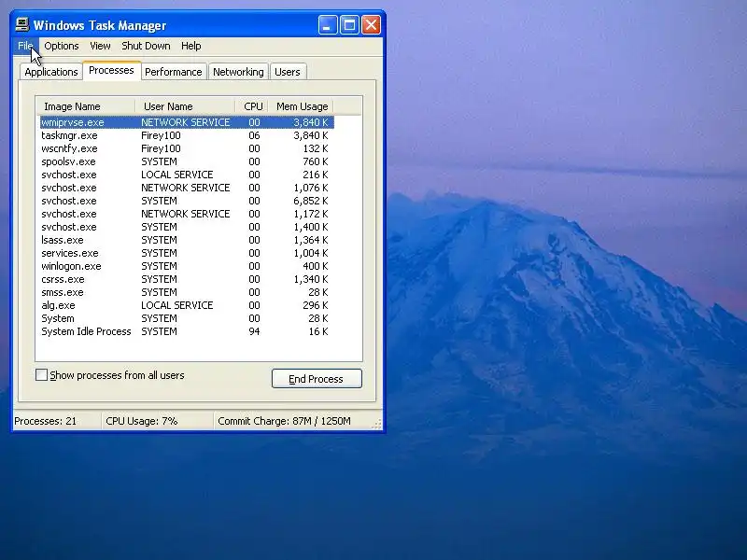Select the lsass.exe process
Viewport: 747px width, 560px height.
point(187,240)
